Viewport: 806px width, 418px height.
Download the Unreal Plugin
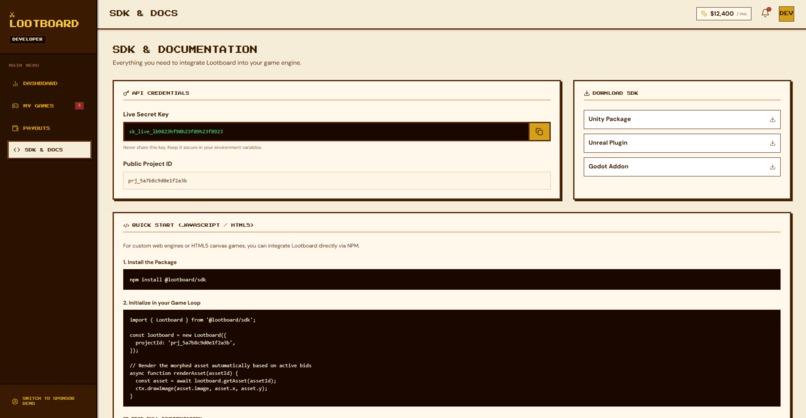pyautogui.click(x=682, y=143)
